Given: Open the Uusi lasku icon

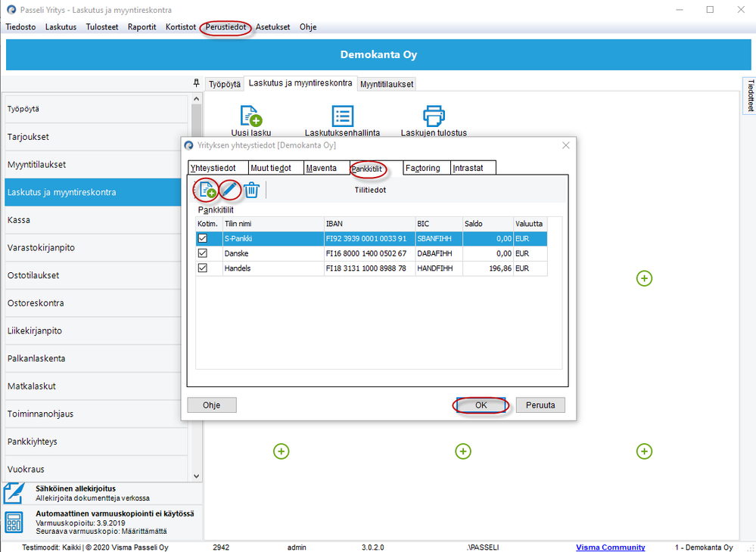Looking at the screenshot, I should point(250,116).
